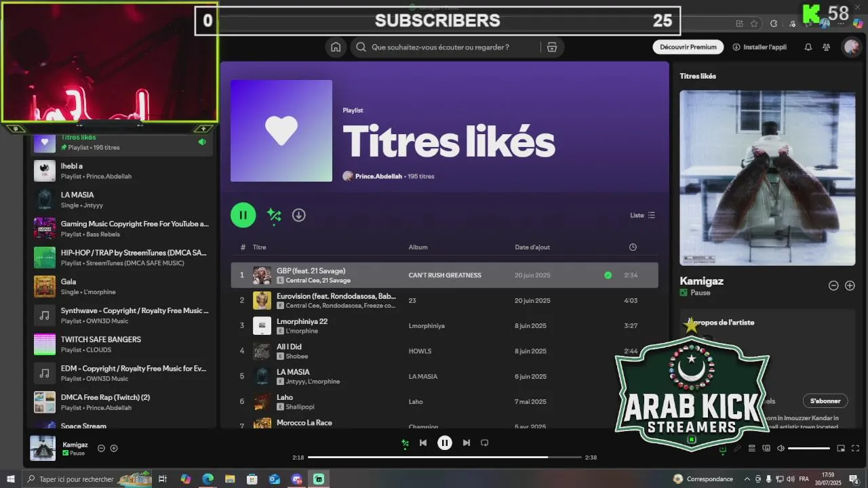Mute the volume
This screenshot has width=868, height=488.
[x=781, y=448]
